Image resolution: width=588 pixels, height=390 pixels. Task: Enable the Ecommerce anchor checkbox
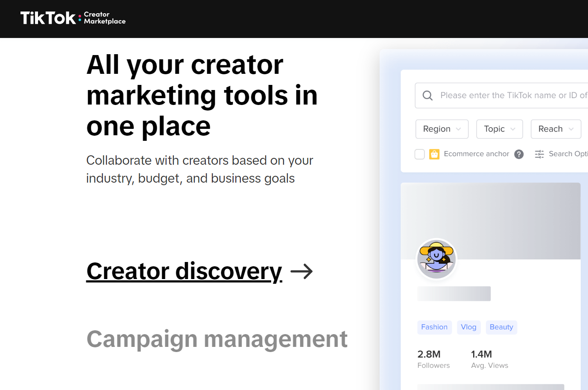[x=420, y=154]
